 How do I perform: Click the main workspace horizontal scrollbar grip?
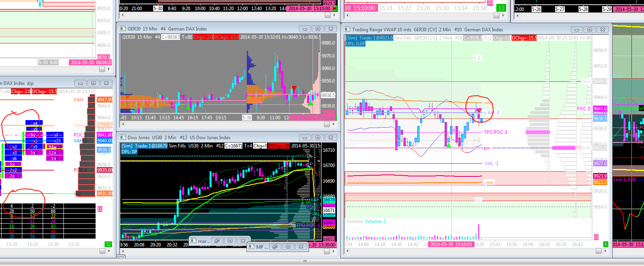tap(305, 261)
